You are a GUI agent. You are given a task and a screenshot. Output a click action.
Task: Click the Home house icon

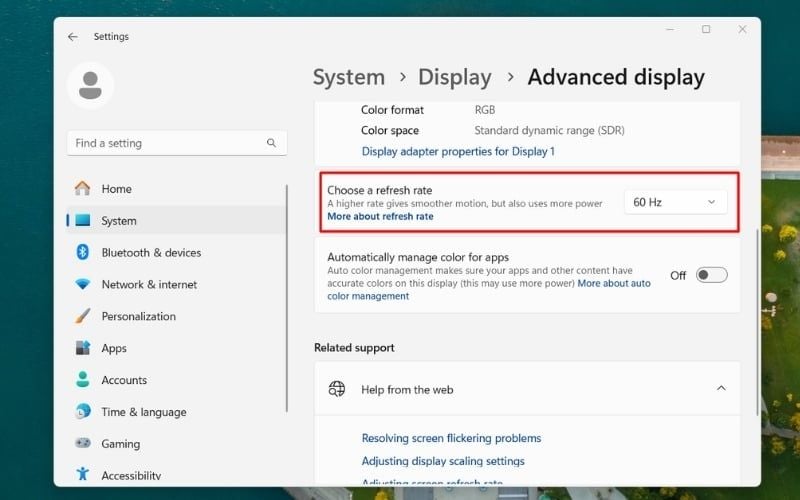(83, 188)
